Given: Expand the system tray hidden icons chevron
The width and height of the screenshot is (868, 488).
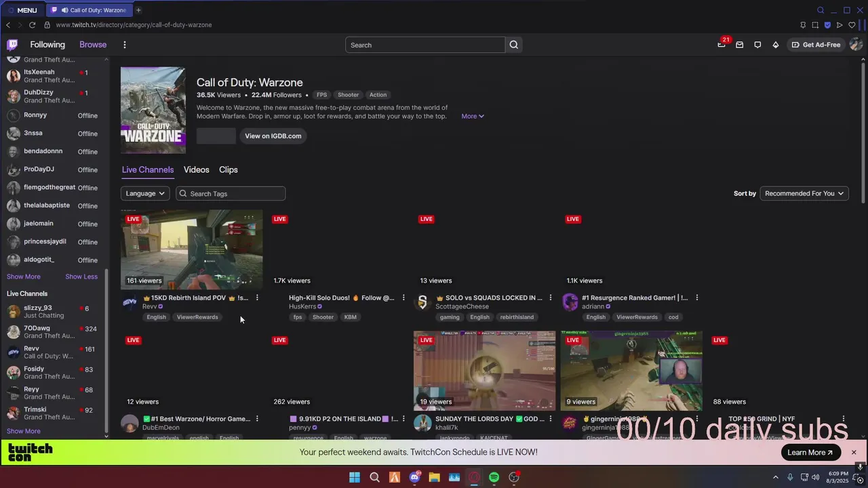Looking at the screenshot, I should [776, 477].
